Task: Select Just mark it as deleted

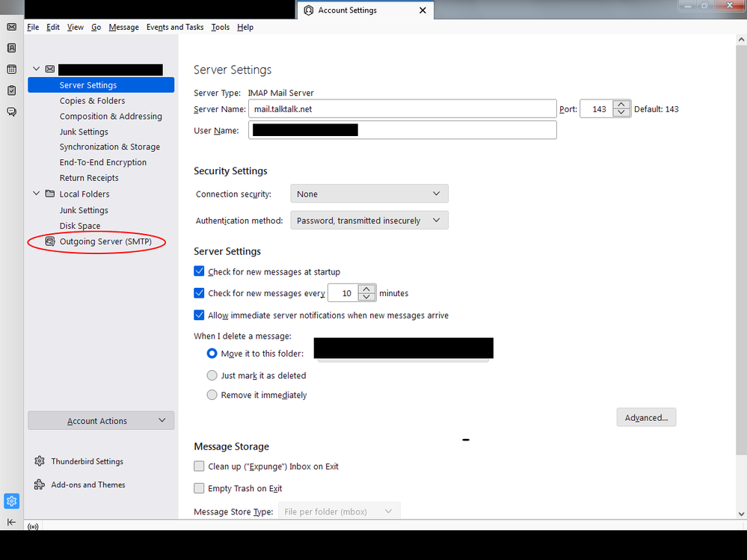Action: click(212, 375)
